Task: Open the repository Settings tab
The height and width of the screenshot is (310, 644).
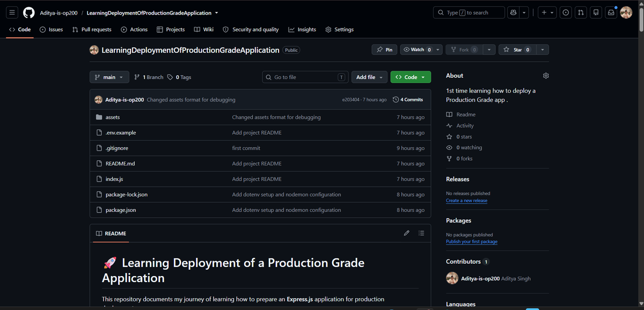Action: (340, 30)
